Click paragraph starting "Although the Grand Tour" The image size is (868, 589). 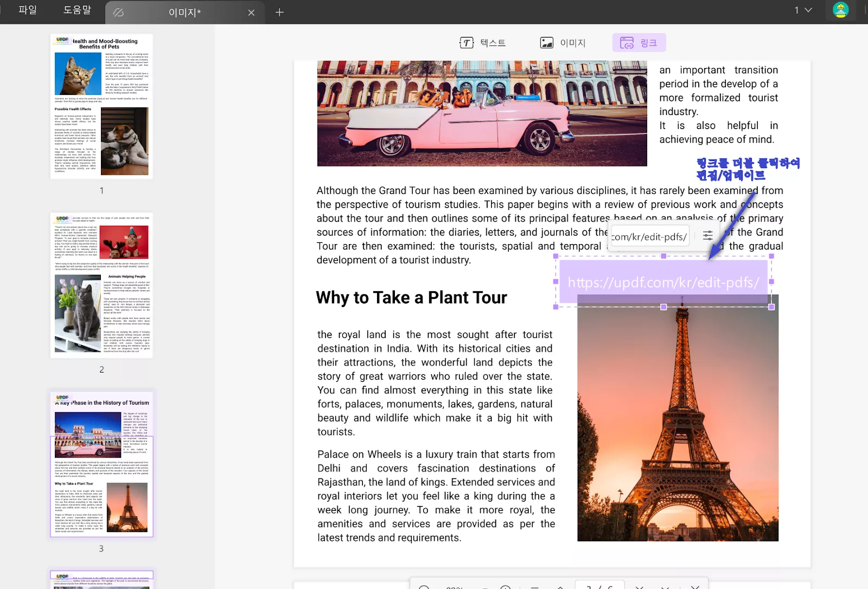[550, 225]
